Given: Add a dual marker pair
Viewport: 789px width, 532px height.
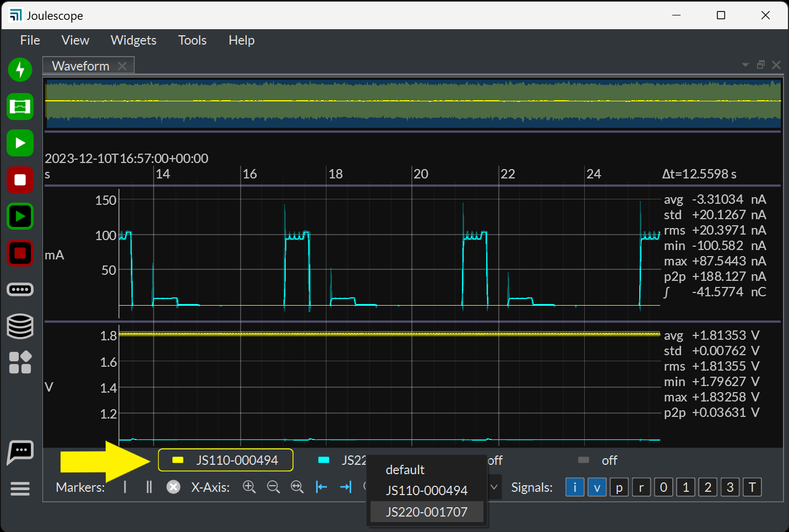Looking at the screenshot, I should (149, 487).
